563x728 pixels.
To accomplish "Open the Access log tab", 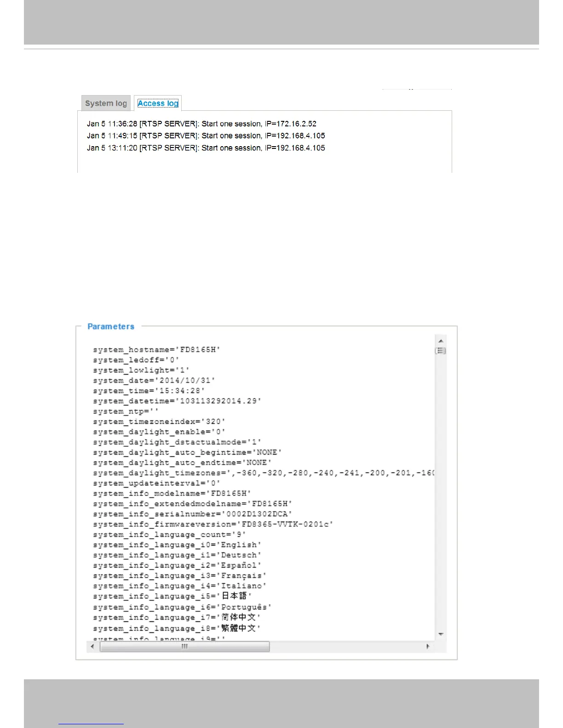I will click(158, 103).
